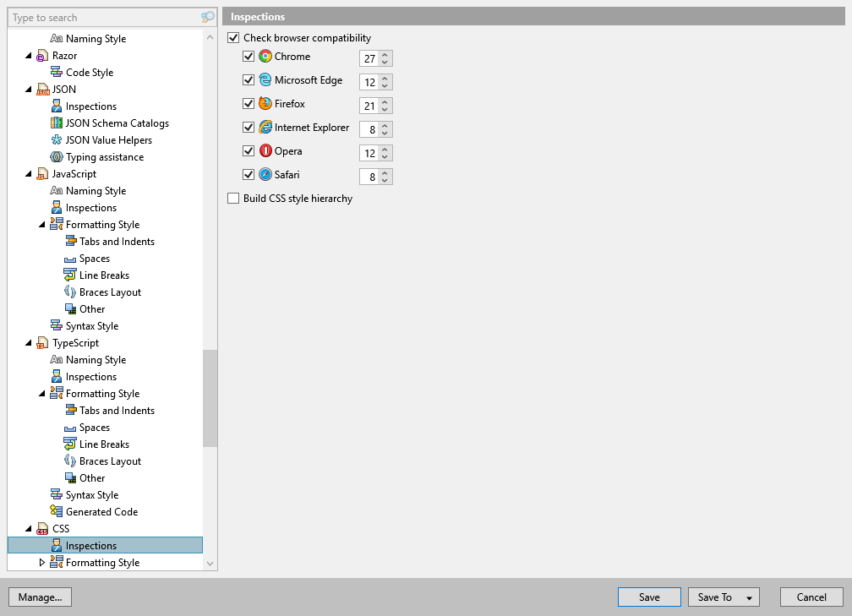Click the TypeScript node icon
The height and width of the screenshot is (616, 852).
42,343
